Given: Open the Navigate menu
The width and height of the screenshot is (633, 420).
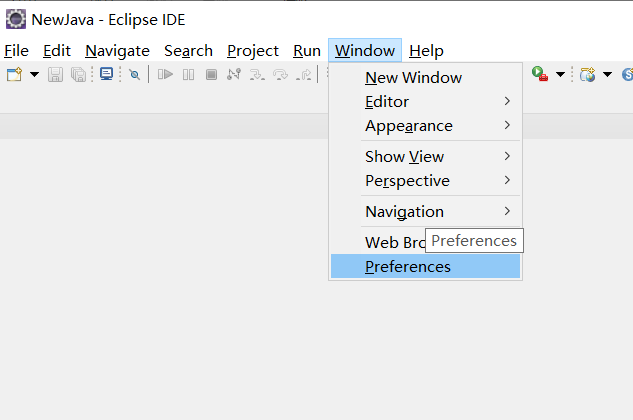Looking at the screenshot, I should (x=117, y=51).
